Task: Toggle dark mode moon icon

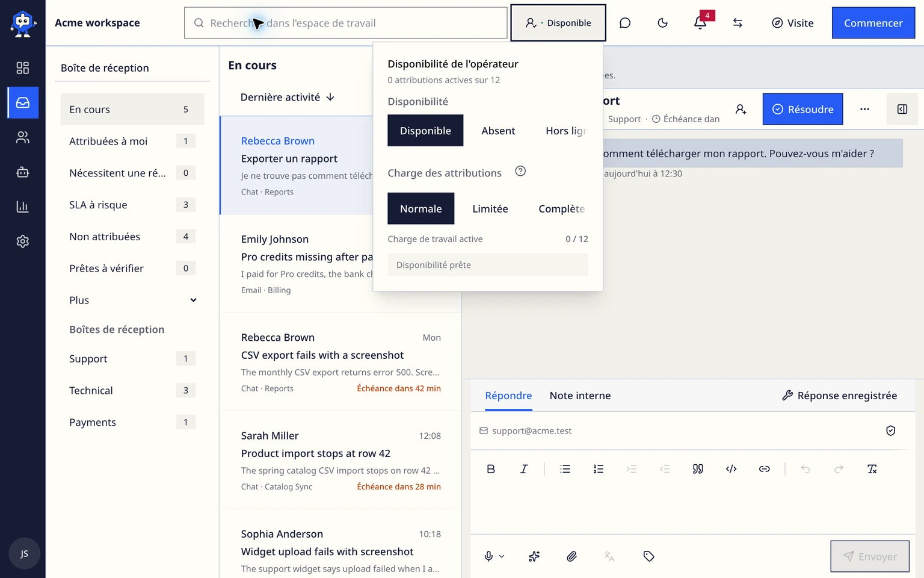Action: (662, 23)
